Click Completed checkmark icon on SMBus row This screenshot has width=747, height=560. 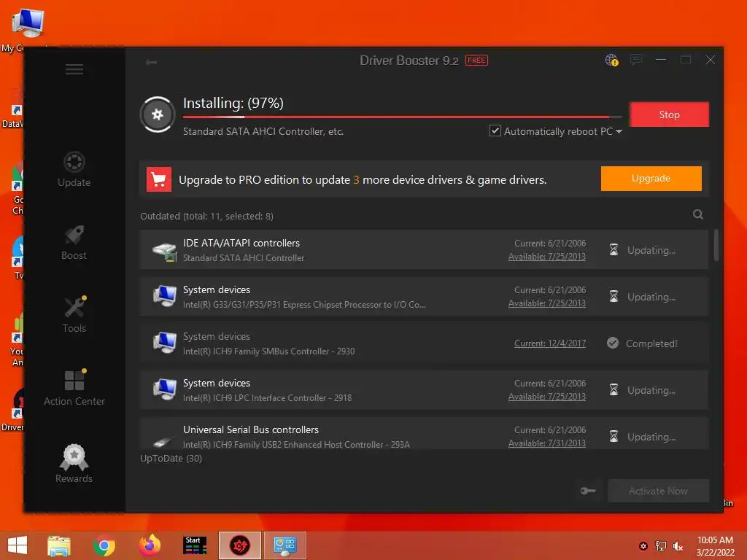[613, 343]
